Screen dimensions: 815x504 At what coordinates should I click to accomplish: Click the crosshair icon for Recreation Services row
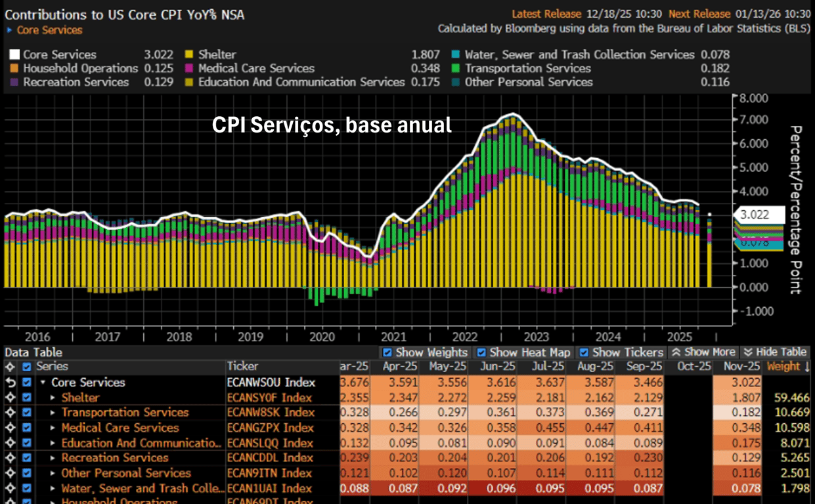tap(10, 458)
